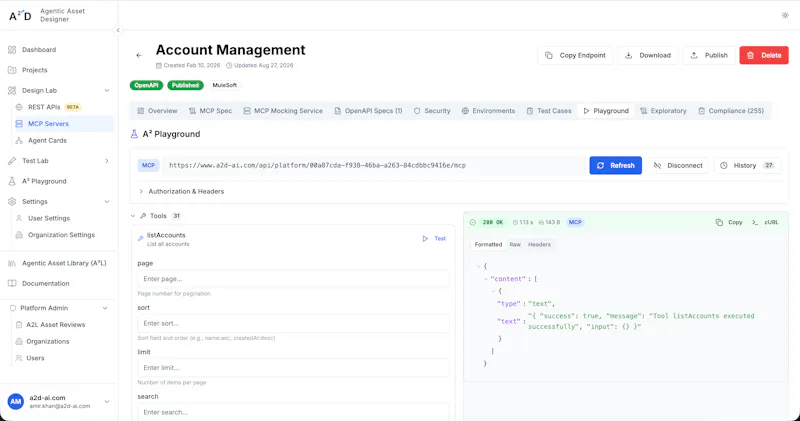Switch to the MCP Mocking Service tab
This screenshot has width=800, height=421.
pyautogui.click(x=283, y=111)
